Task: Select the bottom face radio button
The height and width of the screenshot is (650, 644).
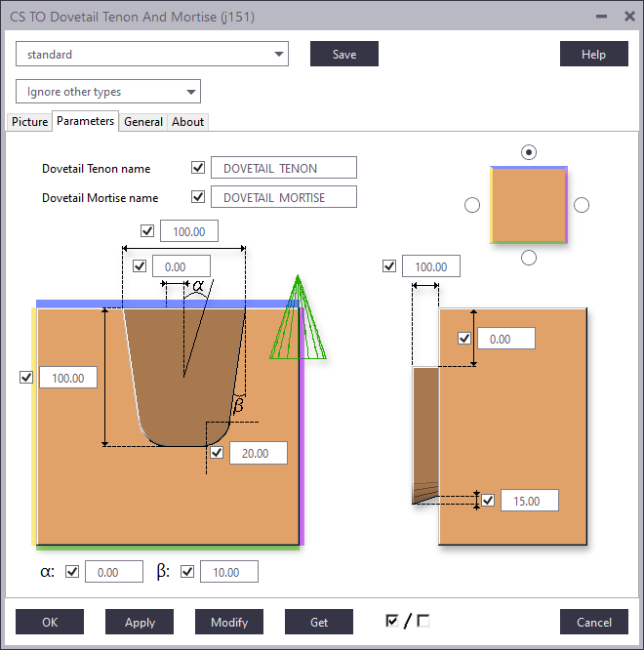Action: (x=529, y=258)
